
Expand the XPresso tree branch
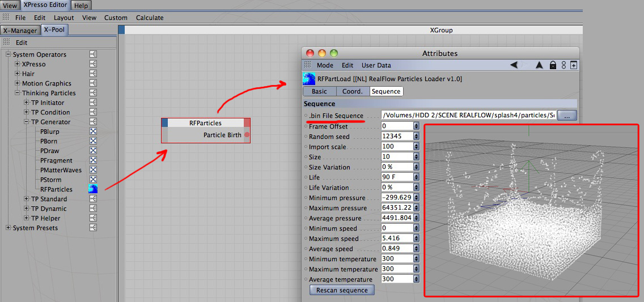tap(17, 64)
